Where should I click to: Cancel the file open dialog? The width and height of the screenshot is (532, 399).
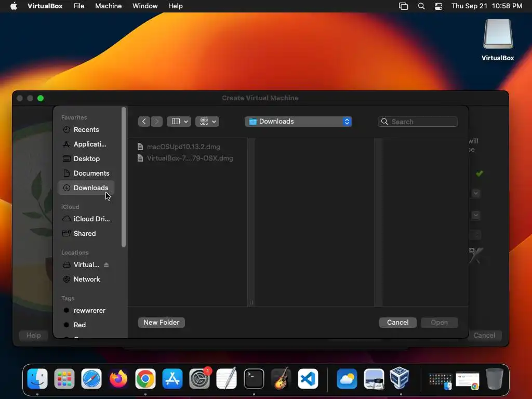pos(397,322)
